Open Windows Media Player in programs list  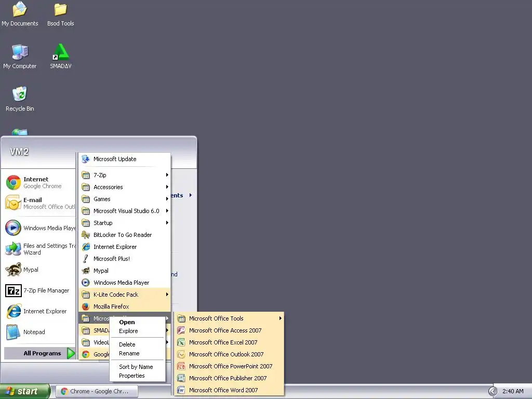tap(125, 283)
